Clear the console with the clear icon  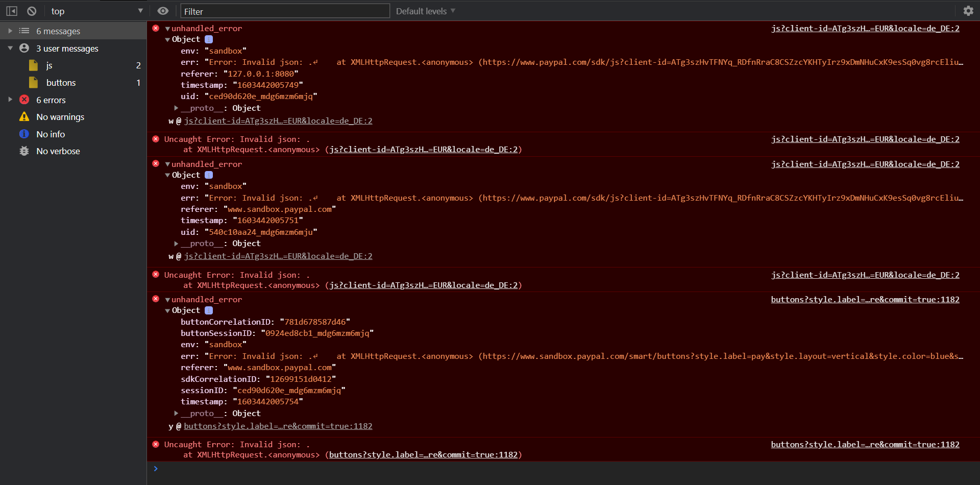32,11
